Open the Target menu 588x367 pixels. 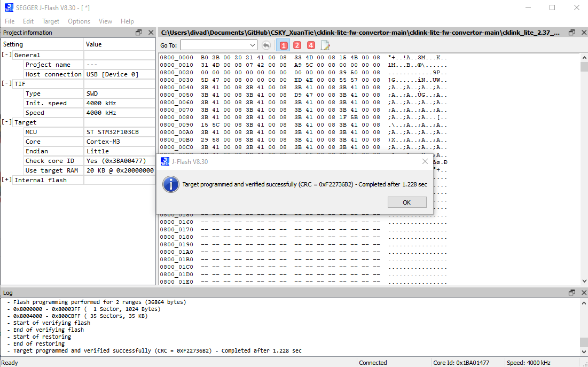click(x=51, y=21)
